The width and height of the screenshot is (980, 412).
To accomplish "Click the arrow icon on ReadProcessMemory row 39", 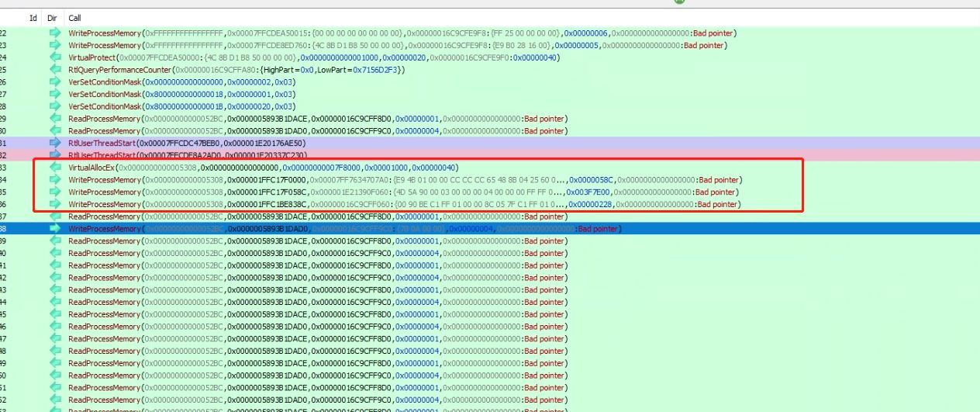I will click(55, 241).
